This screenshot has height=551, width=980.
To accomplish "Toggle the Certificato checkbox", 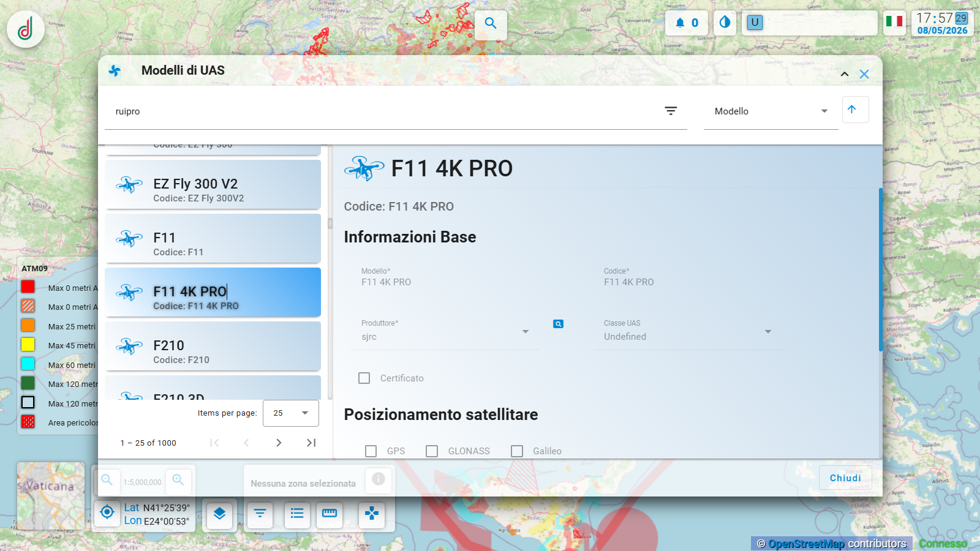I will [364, 378].
